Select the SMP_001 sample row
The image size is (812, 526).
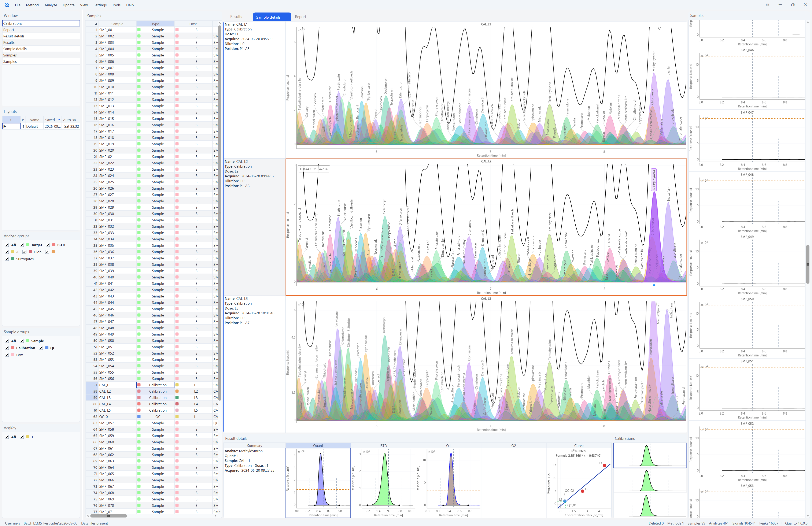(151, 30)
